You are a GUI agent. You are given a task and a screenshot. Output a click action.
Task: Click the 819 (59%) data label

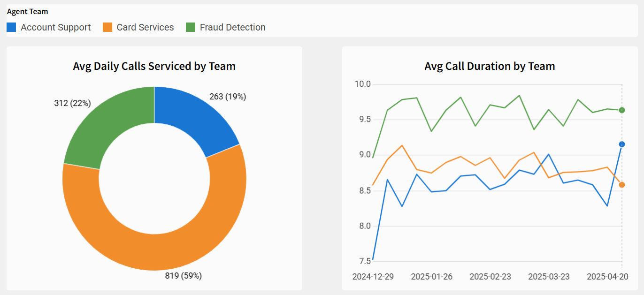click(183, 276)
